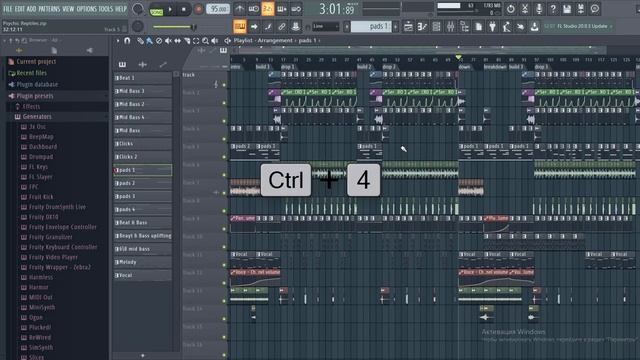
Task: Click the brush/note edit icon
Action: [x=268, y=27]
